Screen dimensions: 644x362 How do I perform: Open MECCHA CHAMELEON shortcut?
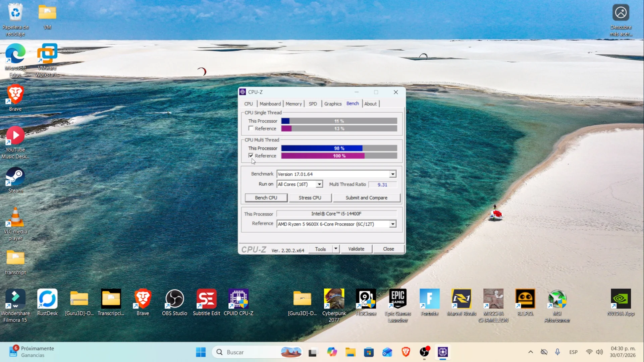point(493,306)
